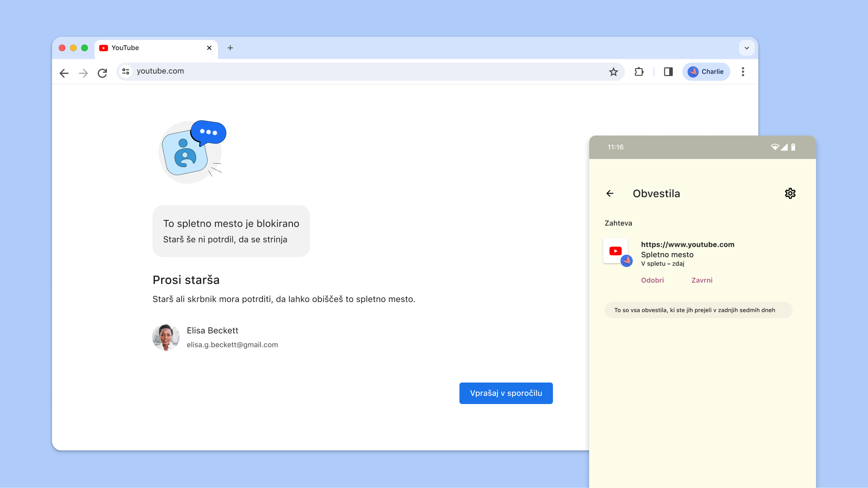Open site information icon in address bar

coord(126,71)
